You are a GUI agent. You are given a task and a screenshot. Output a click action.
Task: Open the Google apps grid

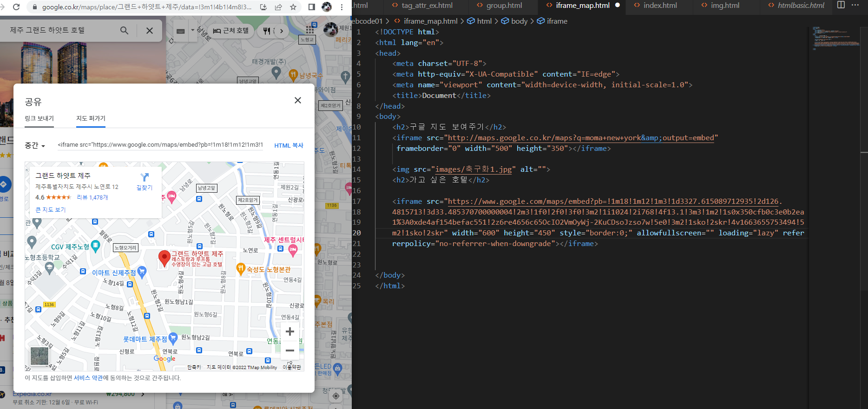pos(310,30)
